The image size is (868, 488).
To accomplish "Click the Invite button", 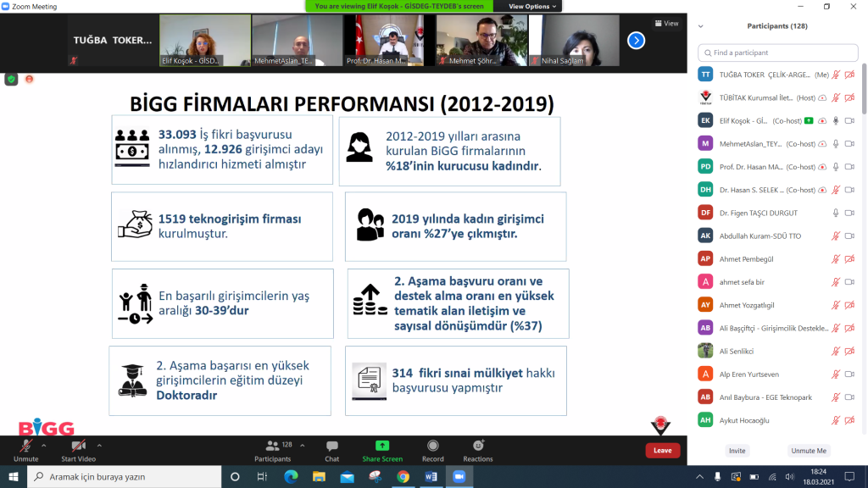I will point(737,451).
